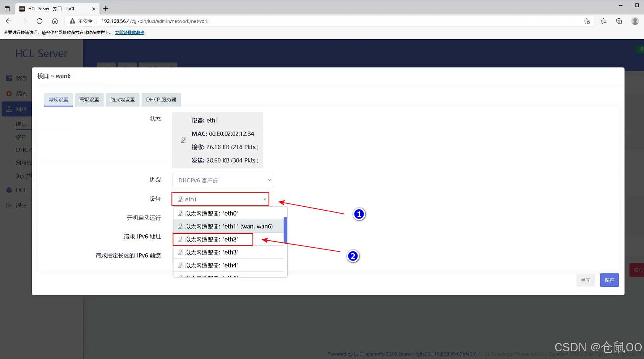This screenshot has width=644, height=359.
Task: Click the 保存 save button
Action: (x=609, y=280)
